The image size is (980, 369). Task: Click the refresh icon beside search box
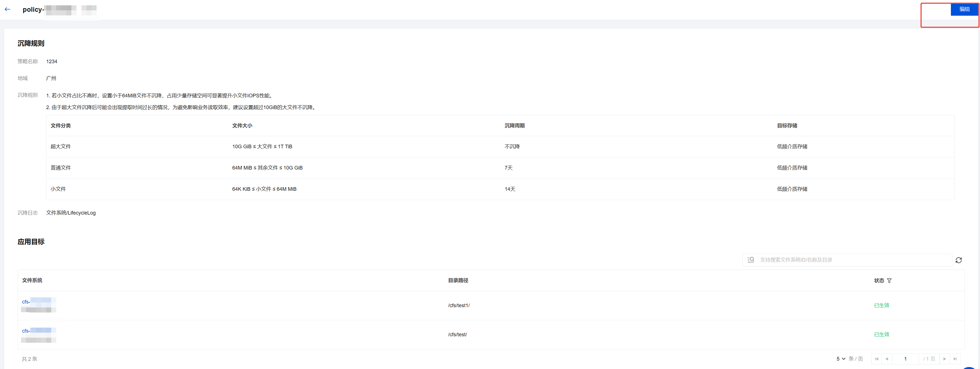point(958,260)
